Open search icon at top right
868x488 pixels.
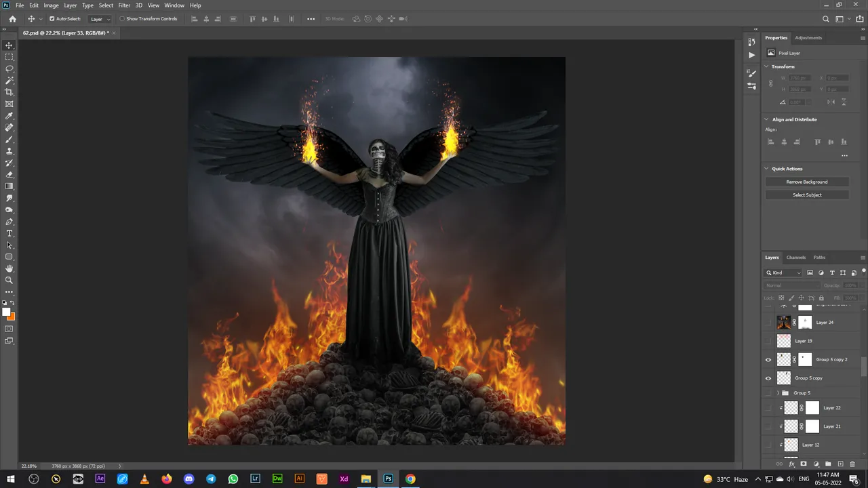826,19
